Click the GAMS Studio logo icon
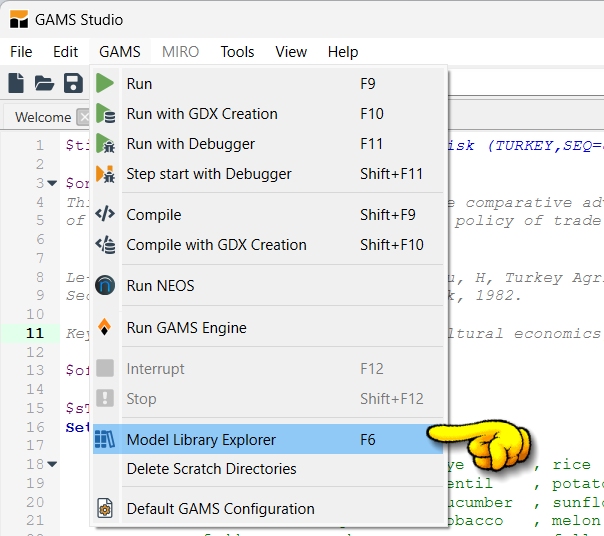 [x=18, y=19]
